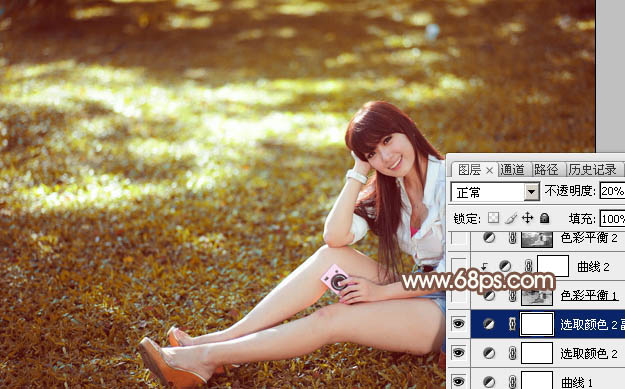Click the clipping arrow on 曲线 2
The image size is (625, 389).
pos(484,266)
